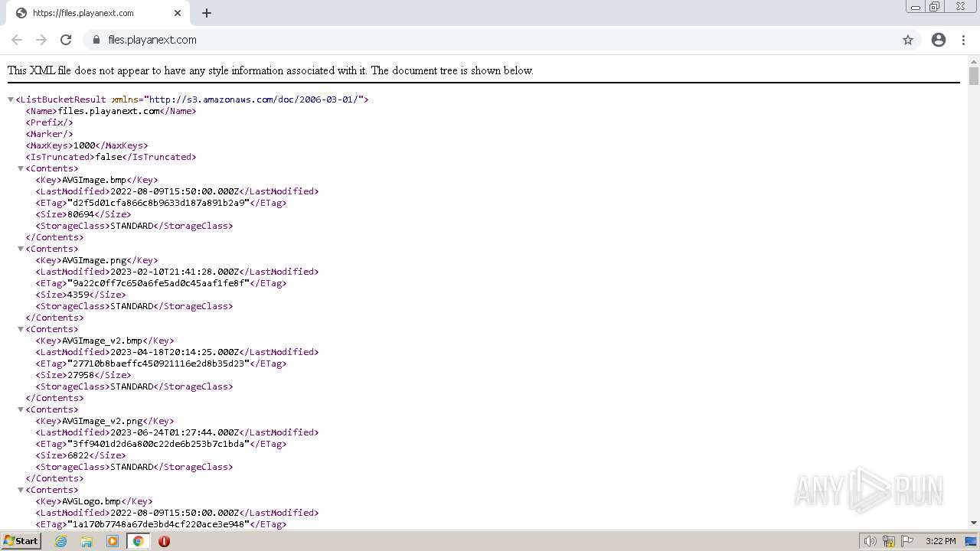
Task: Click the empty Marker element tag
Action: click(50, 134)
